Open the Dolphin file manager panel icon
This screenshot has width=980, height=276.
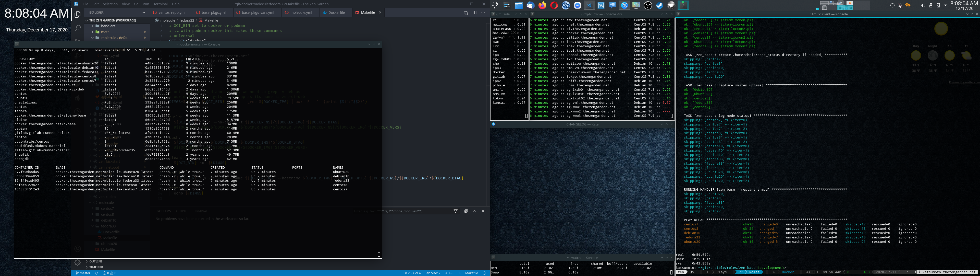[519, 5]
